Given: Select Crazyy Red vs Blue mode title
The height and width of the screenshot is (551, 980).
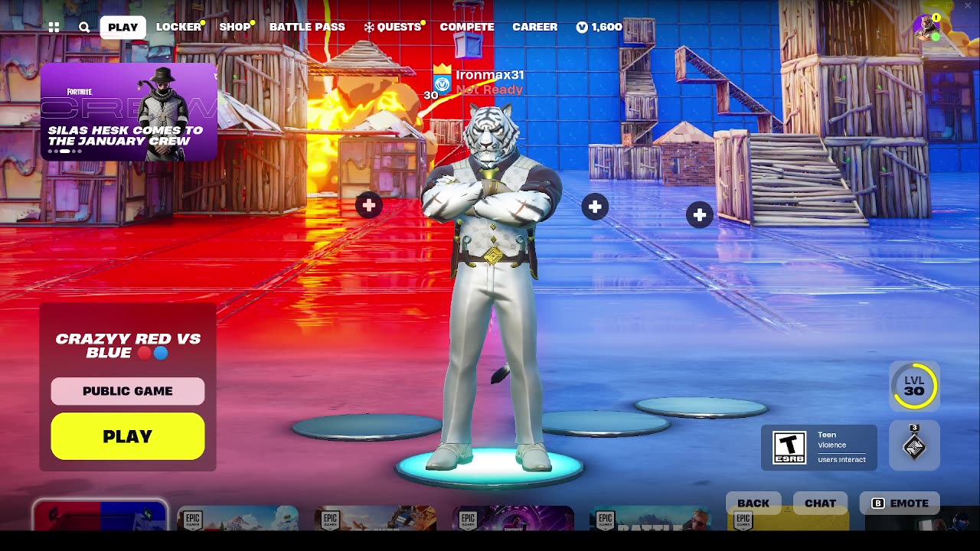Looking at the screenshot, I should pyautogui.click(x=128, y=346).
